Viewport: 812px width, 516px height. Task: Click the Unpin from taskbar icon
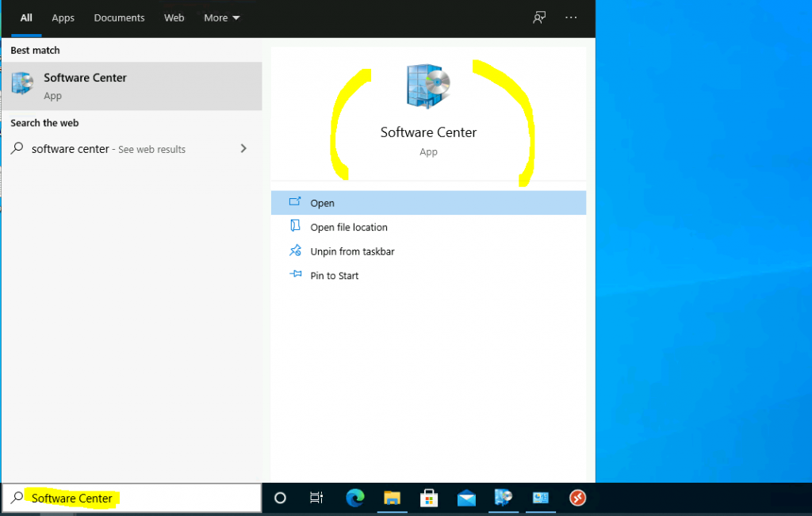click(x=295, y=250)
